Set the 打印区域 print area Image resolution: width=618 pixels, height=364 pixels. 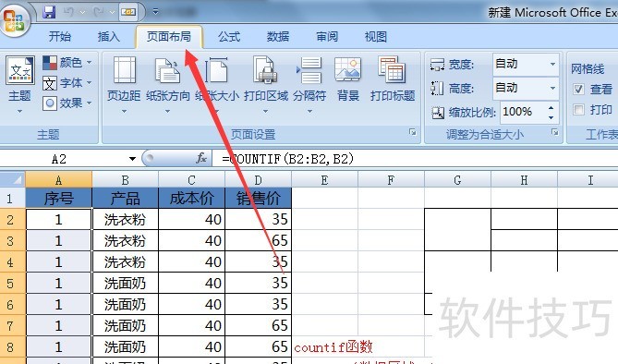point(266,84)
